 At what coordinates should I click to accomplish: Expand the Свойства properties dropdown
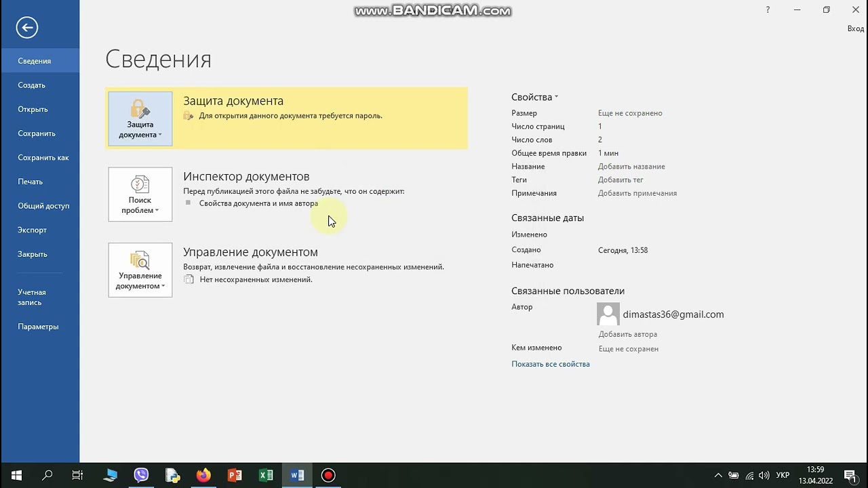[x=535, y=97]
